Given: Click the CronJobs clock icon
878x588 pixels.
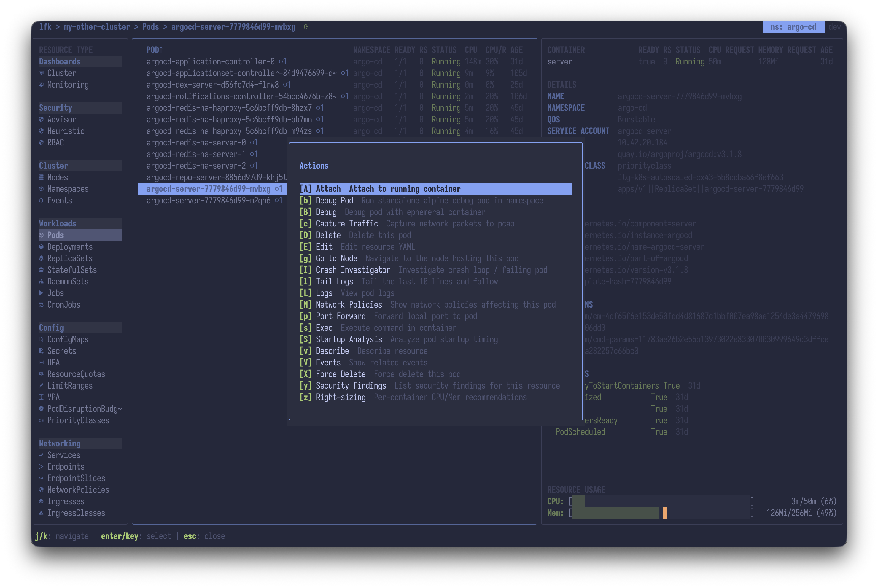Looking at the screenshot, I should click(41, 305).
